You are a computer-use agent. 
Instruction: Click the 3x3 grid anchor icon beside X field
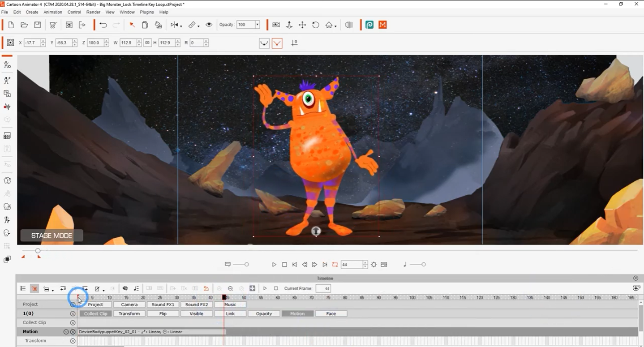click(10, 43)
